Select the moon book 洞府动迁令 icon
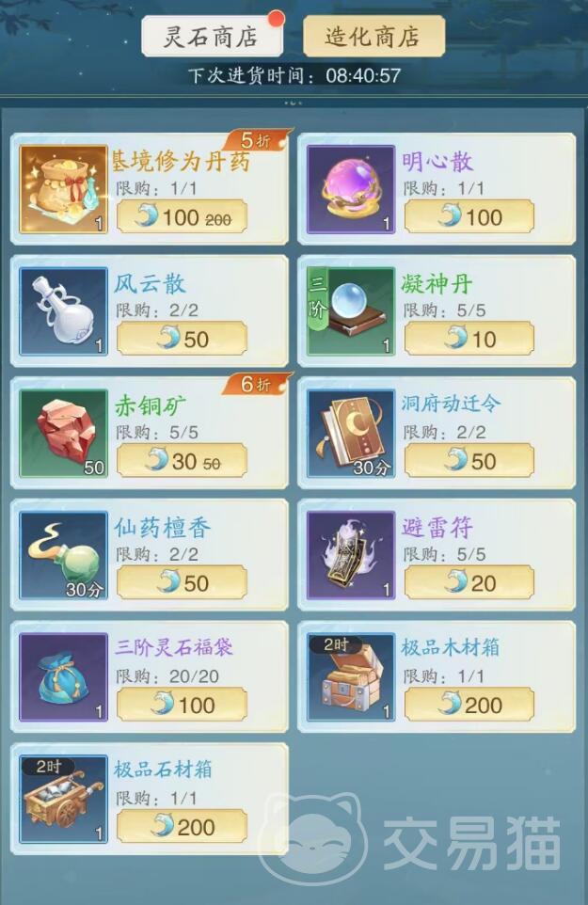The image size is (588, 905). 351,433
